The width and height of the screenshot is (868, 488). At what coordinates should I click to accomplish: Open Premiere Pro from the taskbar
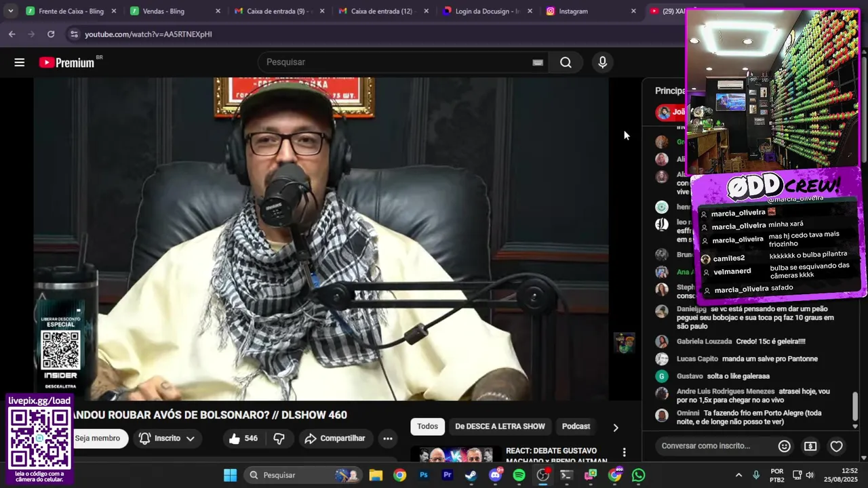(448, 475)
